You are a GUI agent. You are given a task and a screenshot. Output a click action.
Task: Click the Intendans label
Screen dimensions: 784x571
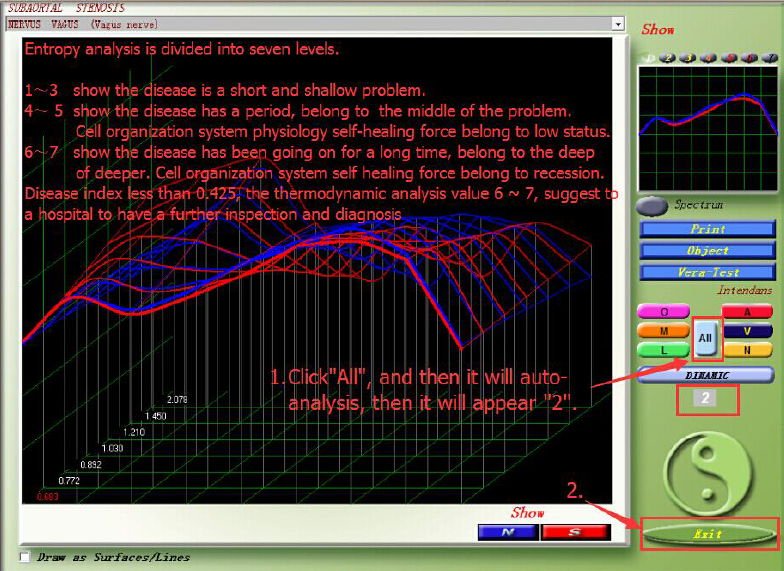click(744, 290)
